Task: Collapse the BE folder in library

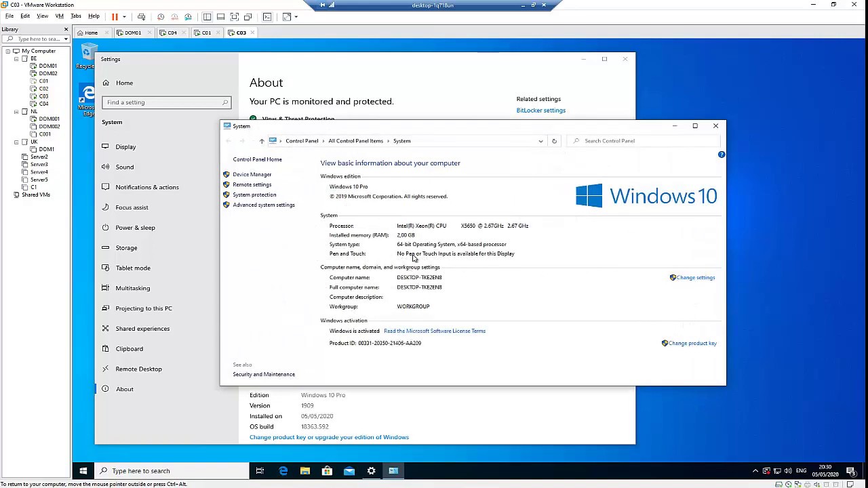Action: click(16, 58)
